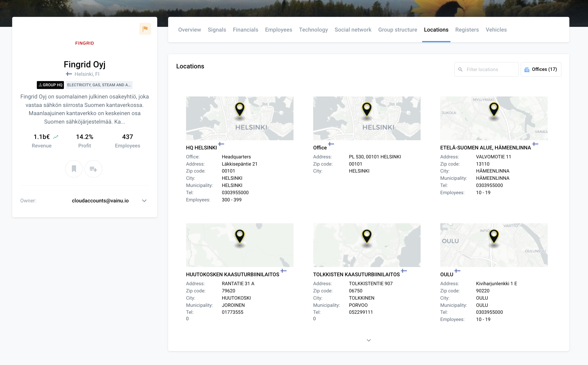588x365 pixels.
Task: Click the Fingrid logo
Action: (85, 43)
